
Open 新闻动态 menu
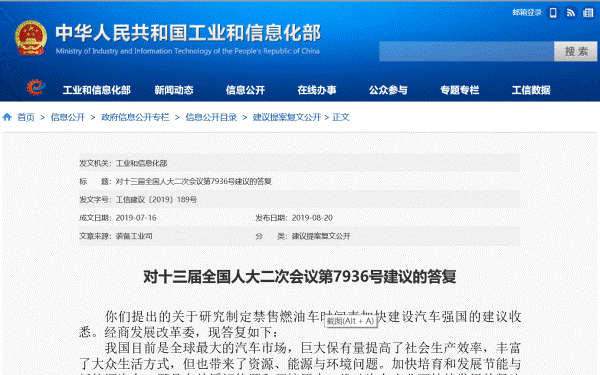coord(174,90)
